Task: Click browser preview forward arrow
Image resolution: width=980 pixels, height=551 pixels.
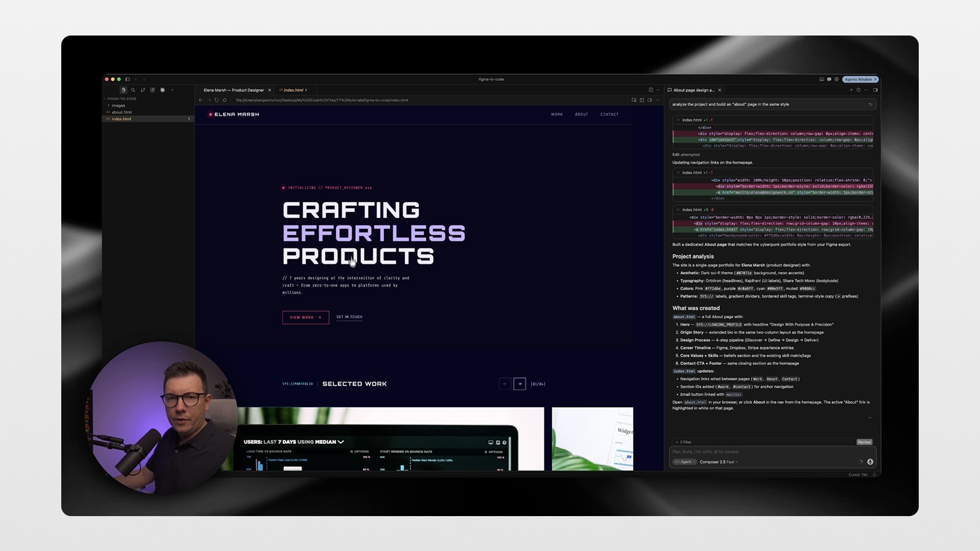Action: [208, 100]
